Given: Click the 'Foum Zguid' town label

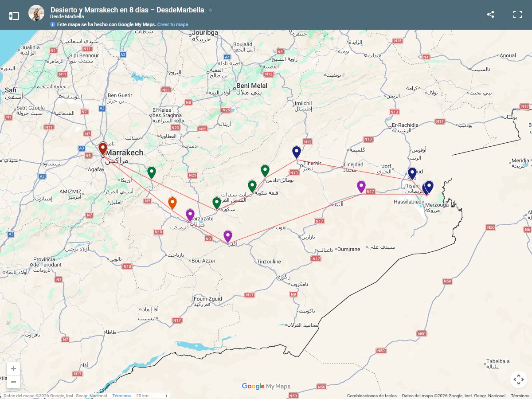Looking at the screenshot, I should click(208, 299).
